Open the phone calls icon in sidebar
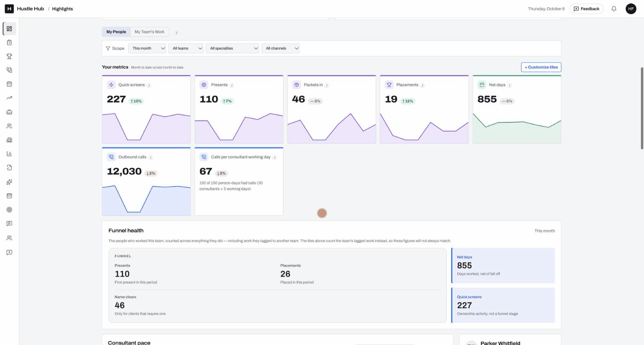644x345 pixels. click(9, 70)
